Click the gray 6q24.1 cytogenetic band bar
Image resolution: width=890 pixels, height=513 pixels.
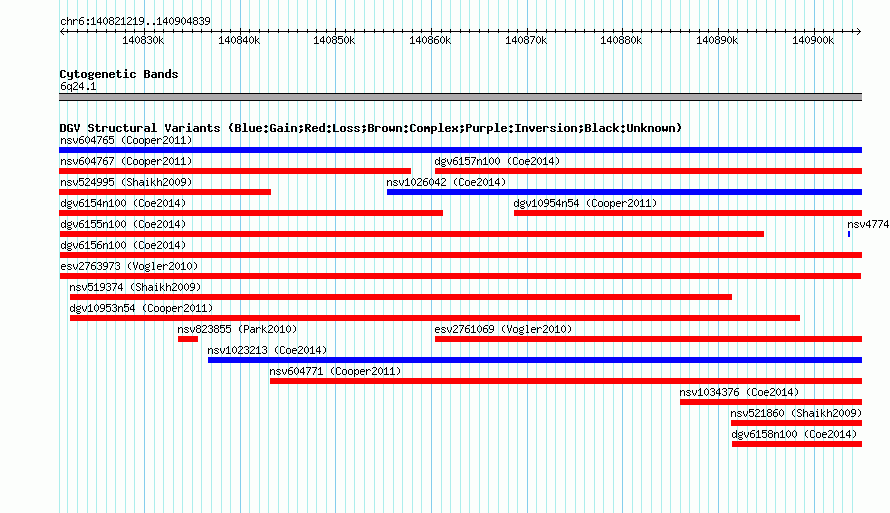tap(460, 97)
